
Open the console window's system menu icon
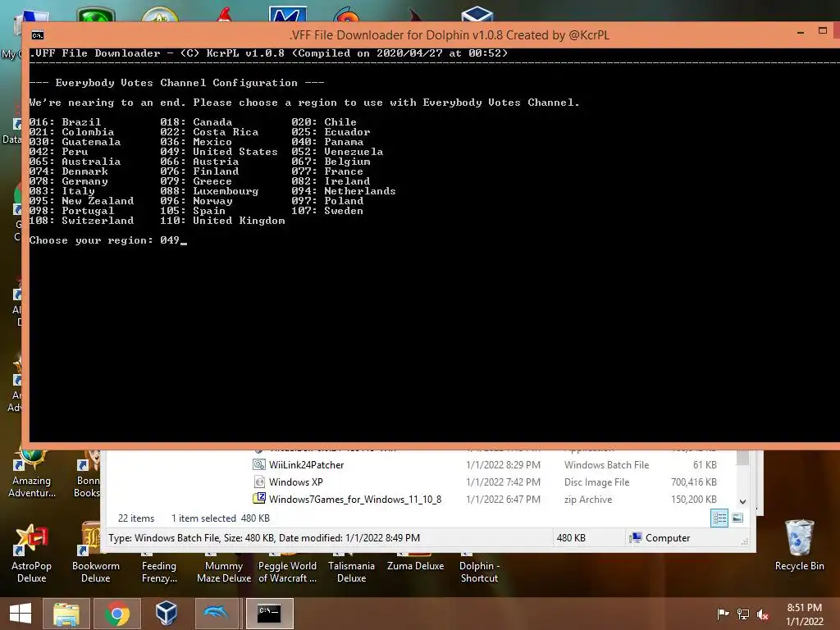tap(37, 35)
